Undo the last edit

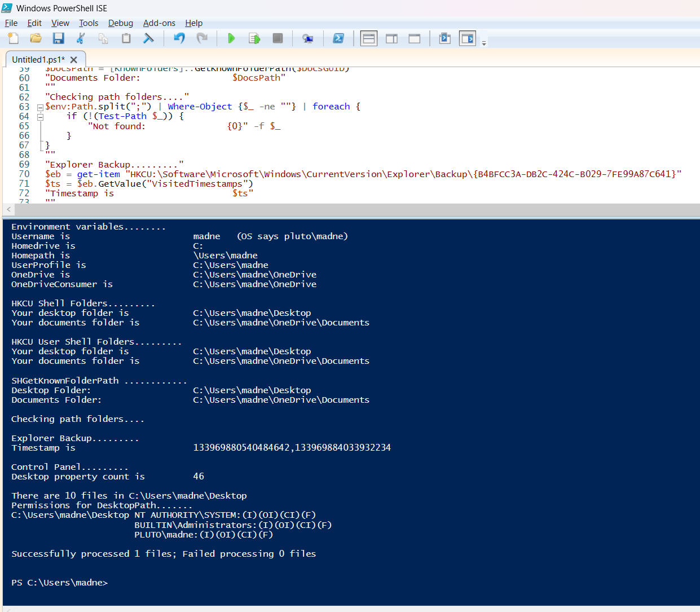pyautogui.click(x=179, y=38)
